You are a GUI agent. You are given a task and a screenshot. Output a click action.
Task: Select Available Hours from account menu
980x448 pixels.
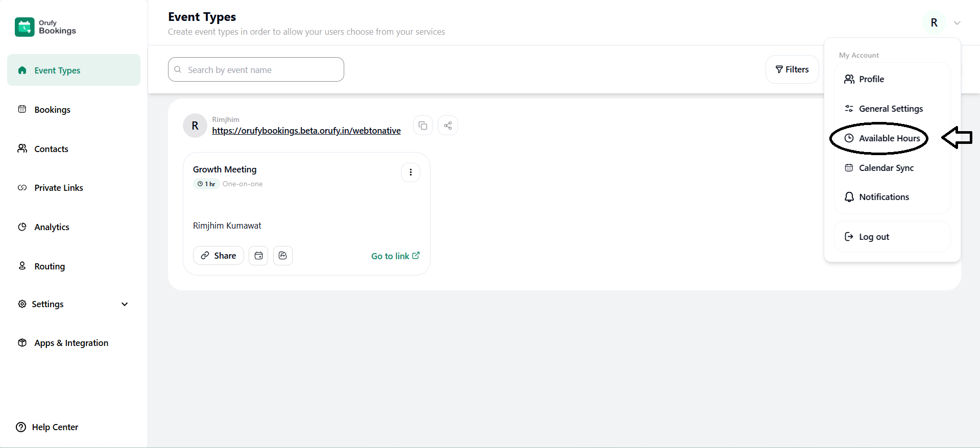pos(889,138)
